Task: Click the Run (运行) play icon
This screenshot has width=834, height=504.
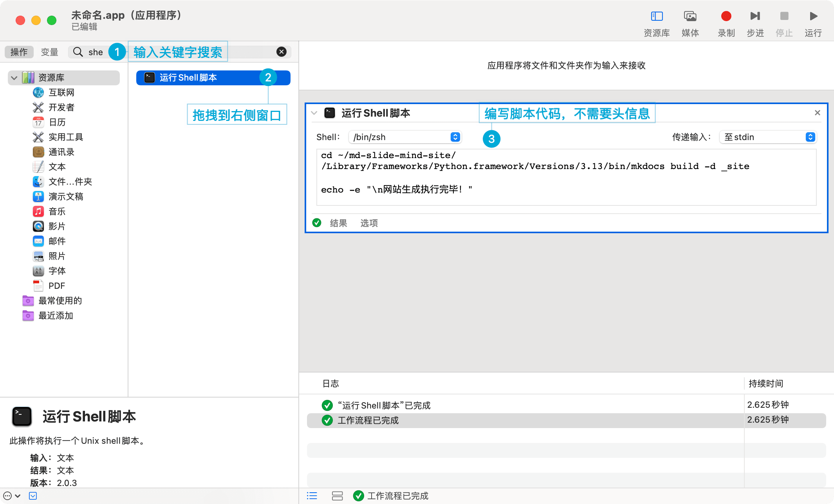Action: (x=813, y=16)
